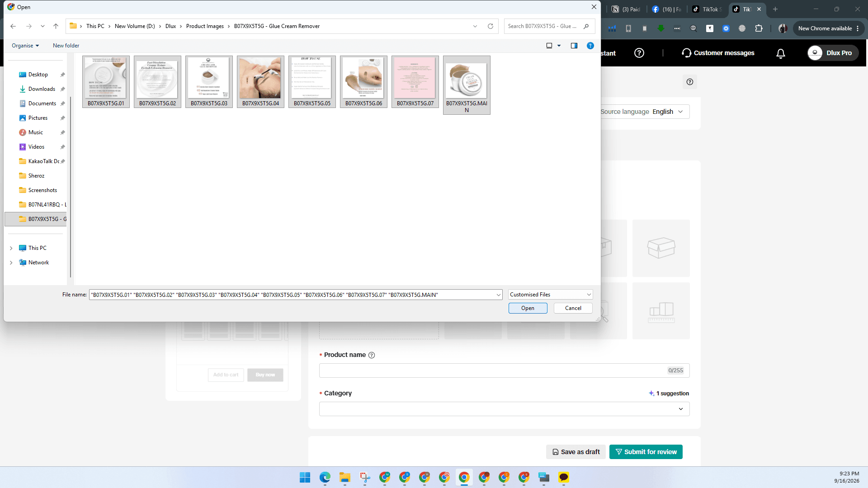This screenshot has width=868, height=488.
Task: Select thumbnail B07X9X5T5G.05
Action: 312,82
